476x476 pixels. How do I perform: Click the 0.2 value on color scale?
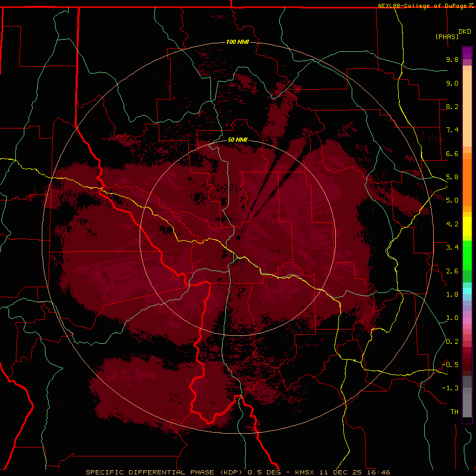[x=452, y=342]
